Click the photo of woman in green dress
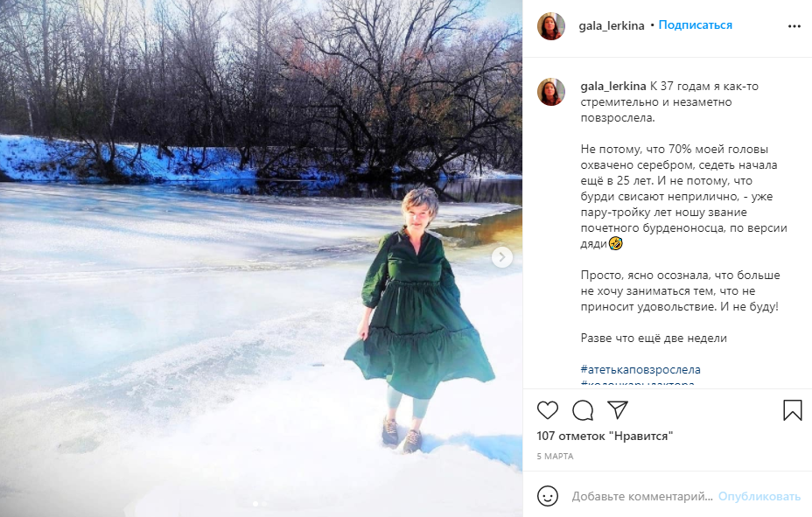The width and height of the screenshot is (812, 517). 261,258
